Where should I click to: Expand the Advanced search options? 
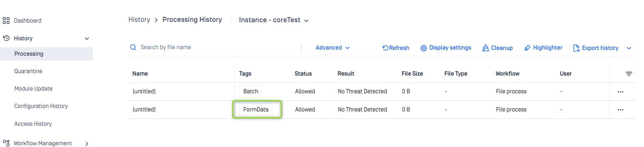[332, 48]
